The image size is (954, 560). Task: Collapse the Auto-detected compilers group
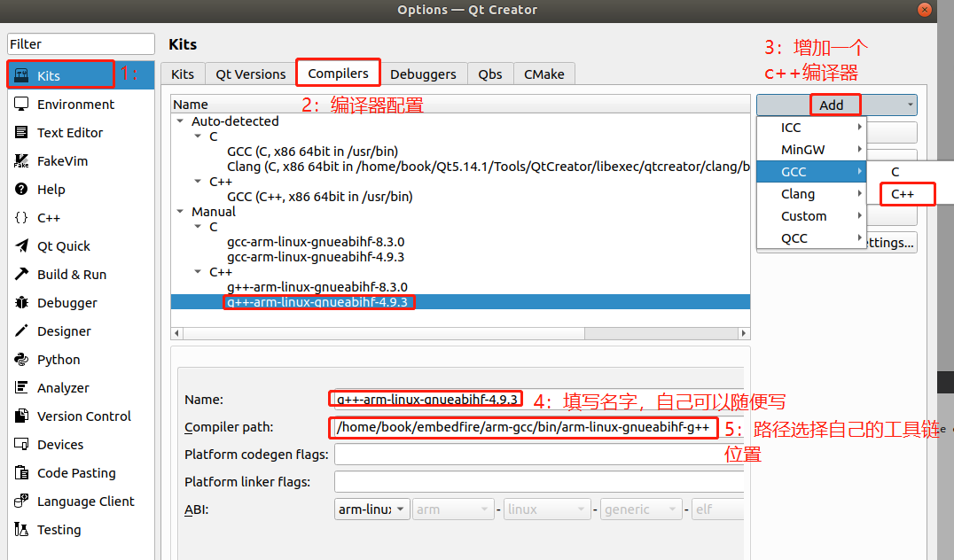(180, 121)
